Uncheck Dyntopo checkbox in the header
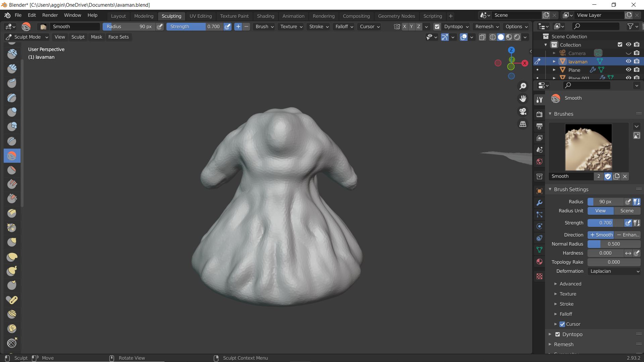The height and width of the screenshot is (362, 644). [x=437, y=27]
